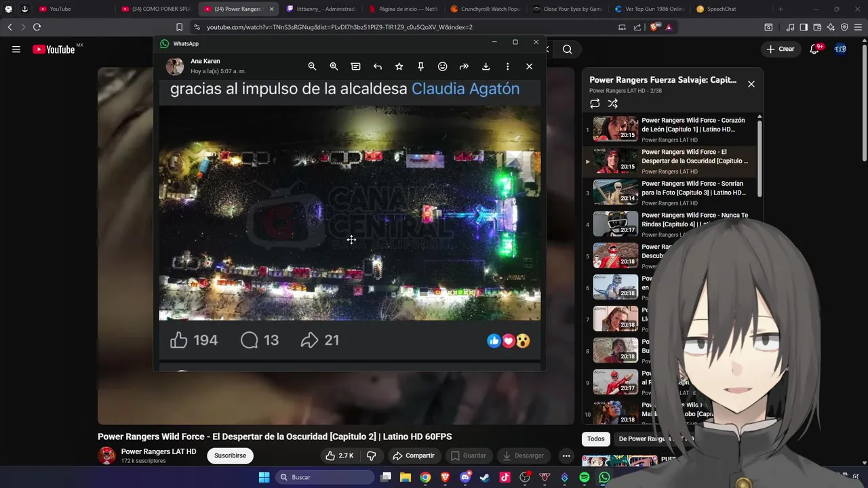Dislike the Power Rangers video
This screenshot has width=868, height=488.
coord(371,455)
